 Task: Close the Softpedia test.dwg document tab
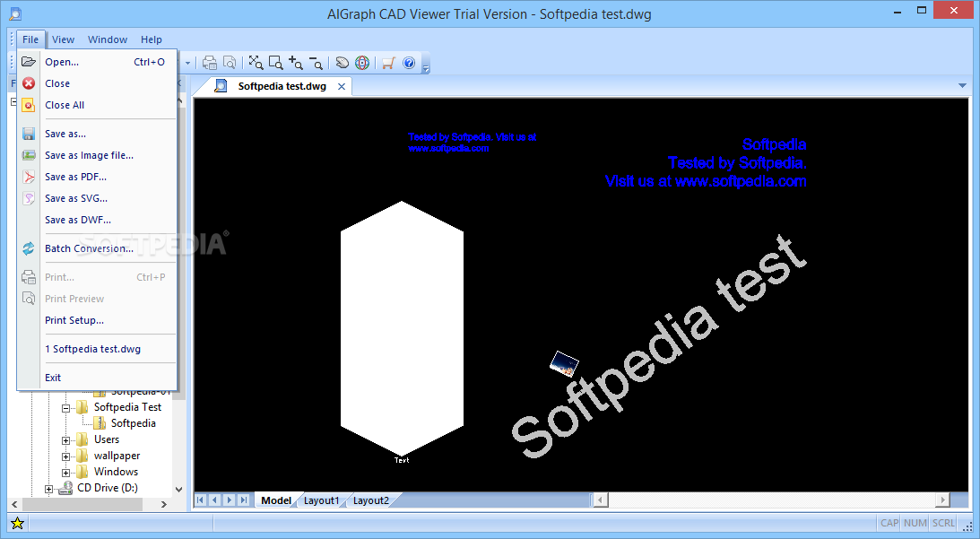click(342, 86)
